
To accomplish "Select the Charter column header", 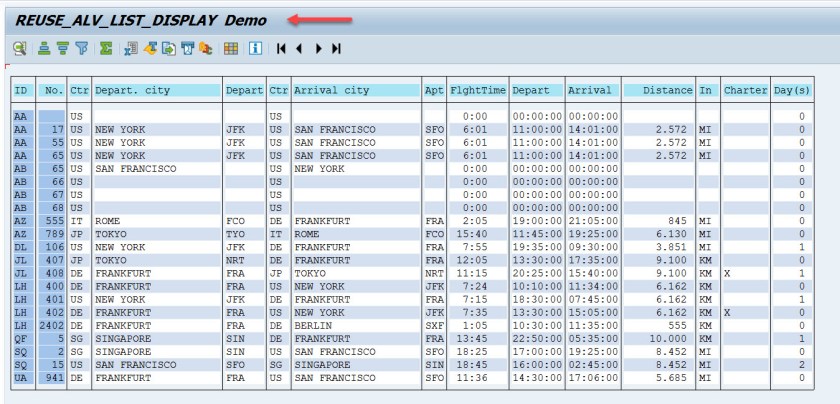I will (745, 91).
